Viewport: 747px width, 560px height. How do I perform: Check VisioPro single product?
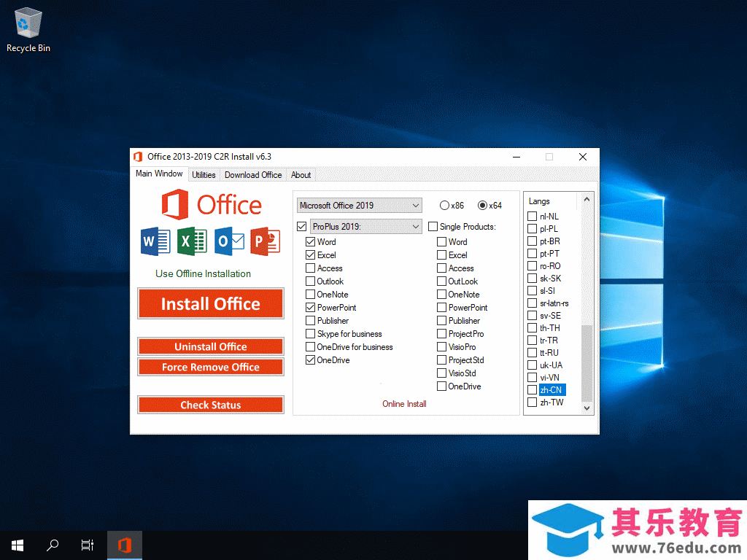[441, 346]
